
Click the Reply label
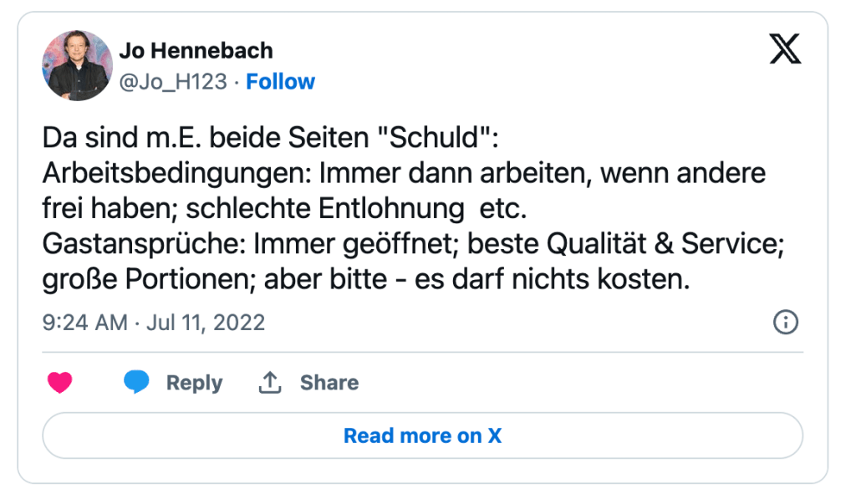click(x=194, y=383)
